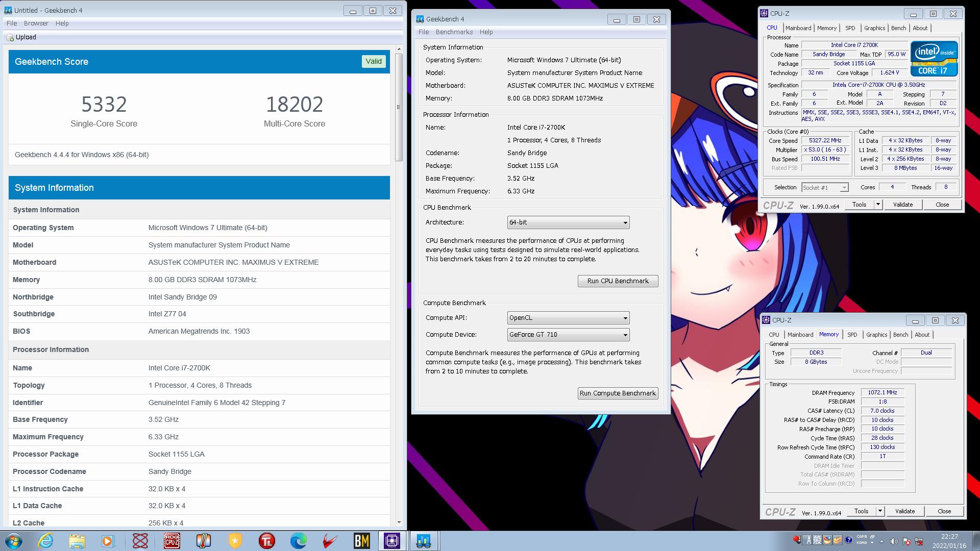
Task: Open the Compute Device GeForce GT 710 dropdown
Action: point(568,335)
